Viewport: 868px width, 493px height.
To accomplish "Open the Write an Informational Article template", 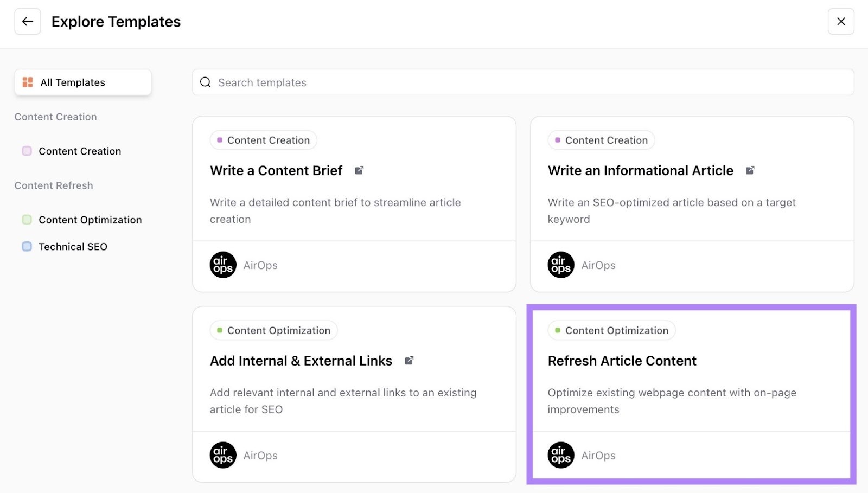I will [x=640, y=170].
